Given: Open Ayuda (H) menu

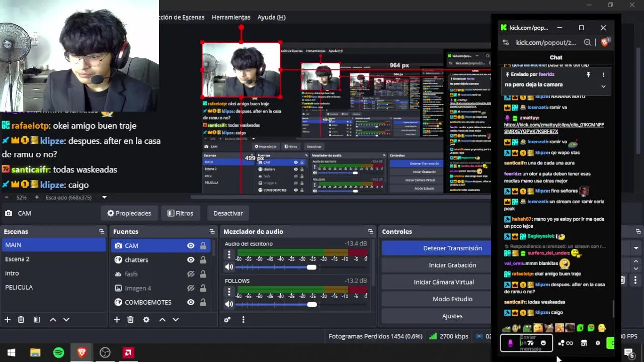Looking at the screenshot, I should 271,17.
